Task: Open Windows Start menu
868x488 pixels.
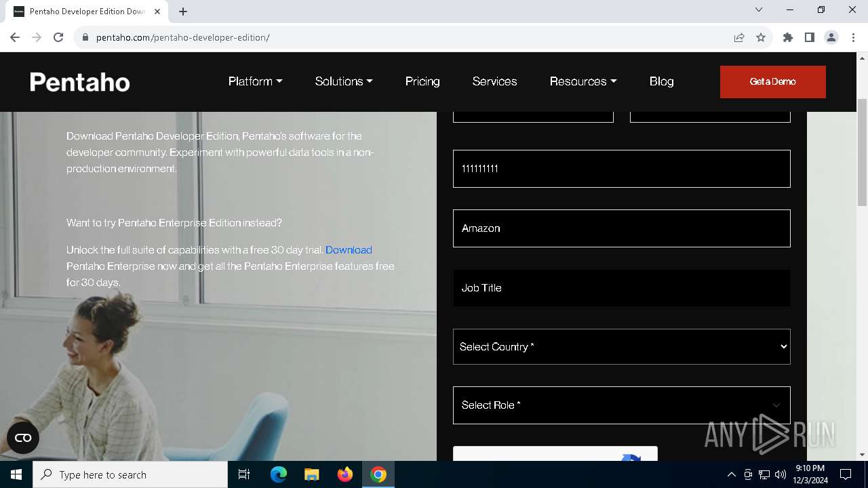Action: coord(16,474)
